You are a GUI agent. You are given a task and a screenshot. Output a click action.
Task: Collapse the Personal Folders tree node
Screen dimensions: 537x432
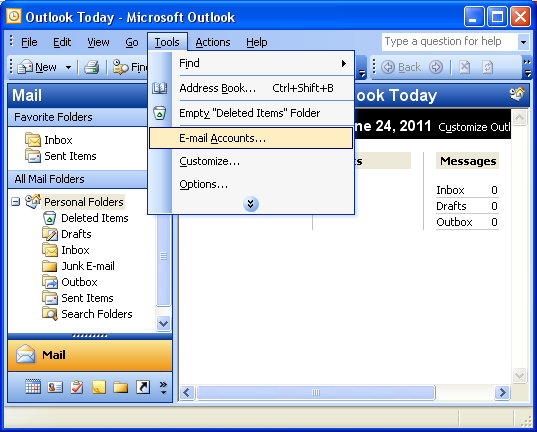(15, 201)
